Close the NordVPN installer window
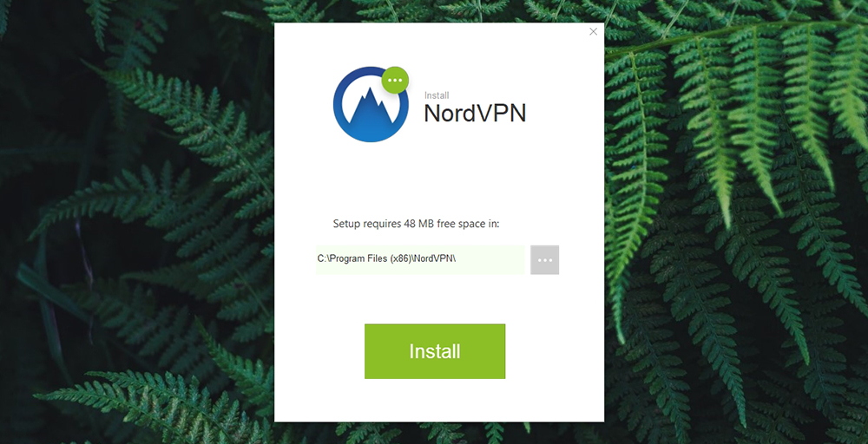Screen dimensions: 868x444 tap(594, 31)
